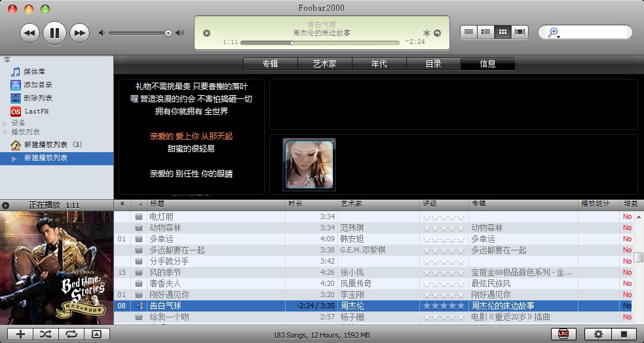Click the scrollbar up arrow in the playlist
Screen dimensions: 644x343
tap(639, 216)
